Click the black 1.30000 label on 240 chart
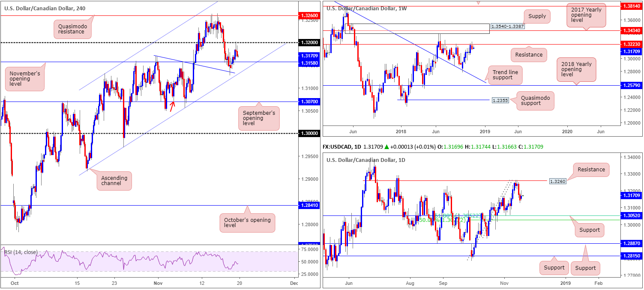The height and width of the screenshot is (290, 644). (309, 134)
